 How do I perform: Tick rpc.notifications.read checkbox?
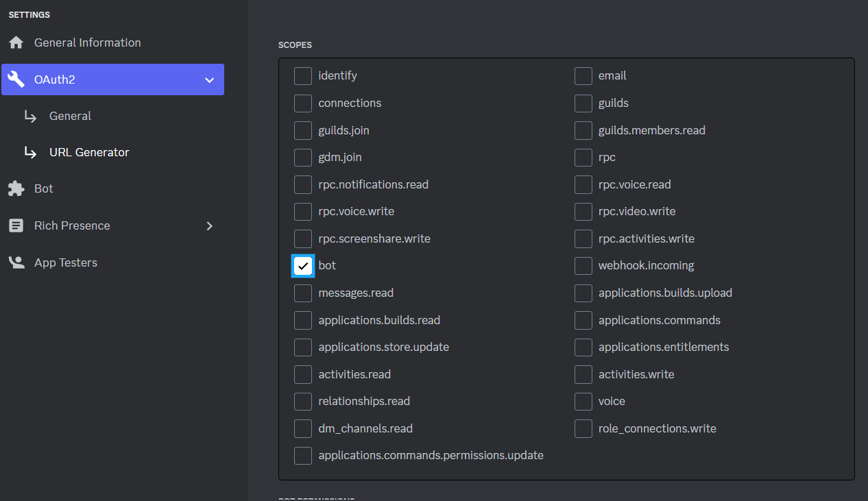(303, 185)
